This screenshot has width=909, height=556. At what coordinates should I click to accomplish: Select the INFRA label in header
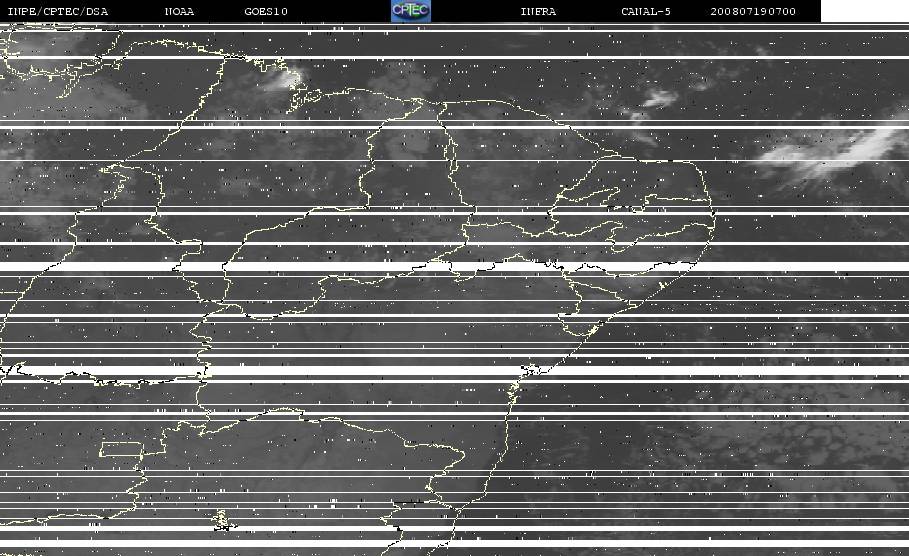538,11
